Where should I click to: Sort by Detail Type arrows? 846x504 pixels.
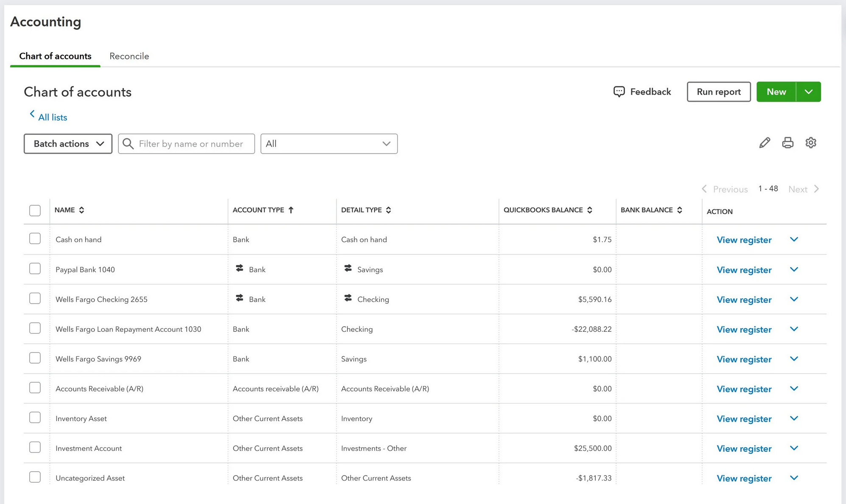pos(388,210)
